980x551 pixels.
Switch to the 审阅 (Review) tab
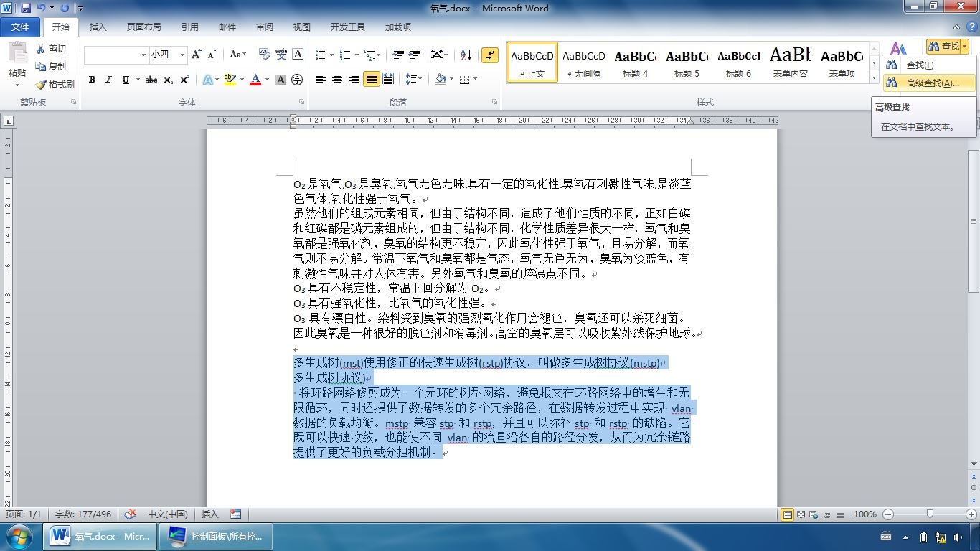(x=265, y=27)
